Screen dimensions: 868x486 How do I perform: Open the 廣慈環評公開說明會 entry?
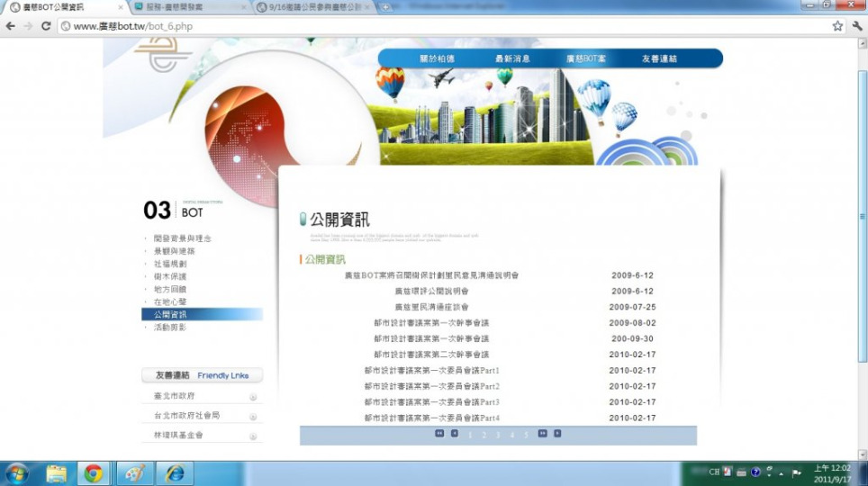pos(431,292)
